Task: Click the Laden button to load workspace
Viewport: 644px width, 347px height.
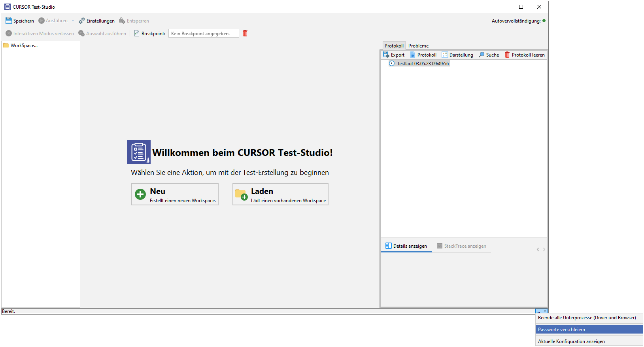Action: pyautogui.click(x=280, y=194)
